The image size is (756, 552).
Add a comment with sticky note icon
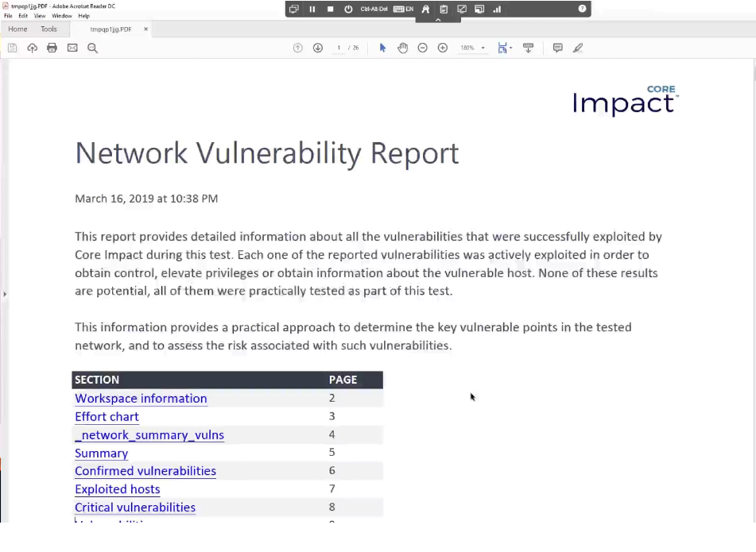557,48
